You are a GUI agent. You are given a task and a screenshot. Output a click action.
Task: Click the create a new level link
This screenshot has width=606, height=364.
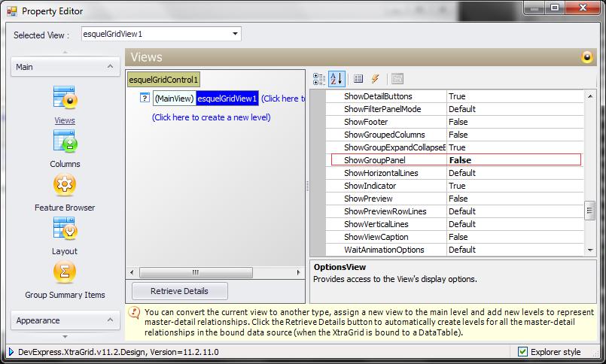pos(211,117)
